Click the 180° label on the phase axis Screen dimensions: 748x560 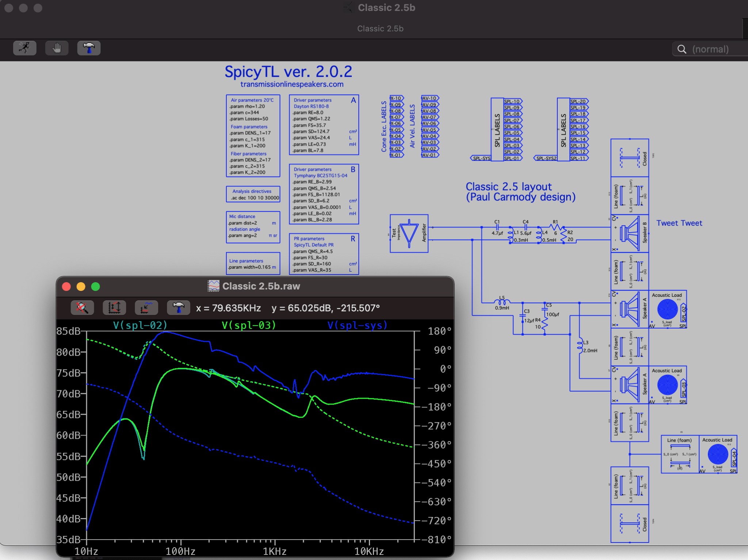(x=440, y=331)
